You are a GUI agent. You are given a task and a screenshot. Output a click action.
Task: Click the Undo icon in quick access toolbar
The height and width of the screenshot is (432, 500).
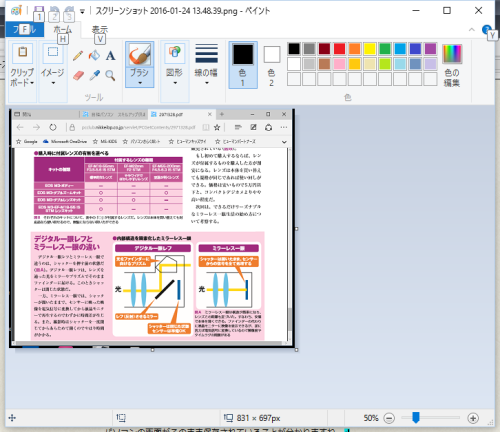click(54, 11)
